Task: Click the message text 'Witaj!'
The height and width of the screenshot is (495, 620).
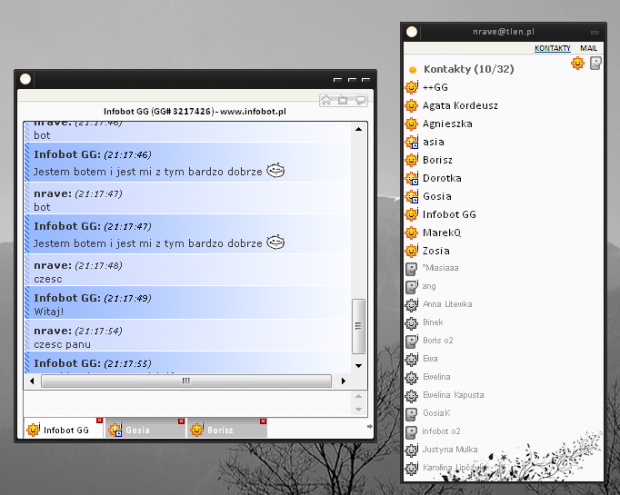Action: (x=49, y=312)
